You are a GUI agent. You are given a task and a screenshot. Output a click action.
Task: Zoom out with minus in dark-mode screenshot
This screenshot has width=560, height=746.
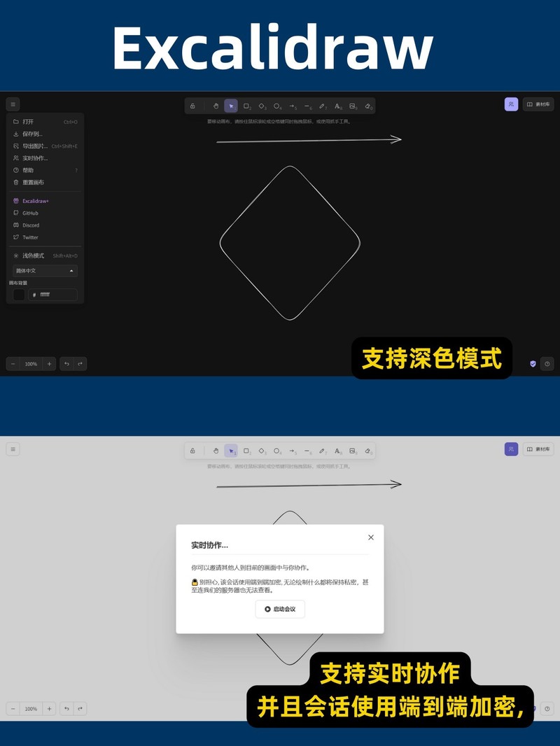pyautogui.click(x=13, y=364)
